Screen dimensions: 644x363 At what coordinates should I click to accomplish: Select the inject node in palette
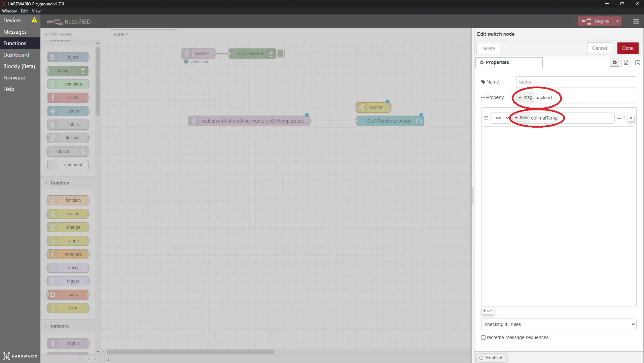[68, 57]
